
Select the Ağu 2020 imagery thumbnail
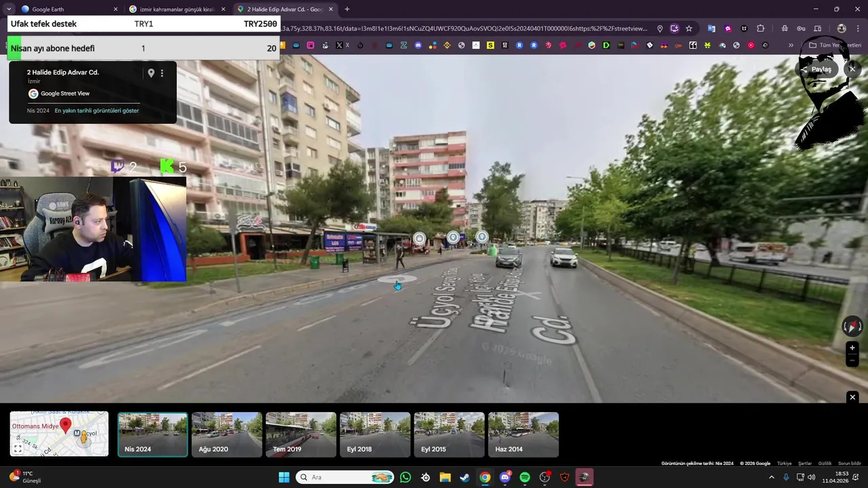point(226,434)
